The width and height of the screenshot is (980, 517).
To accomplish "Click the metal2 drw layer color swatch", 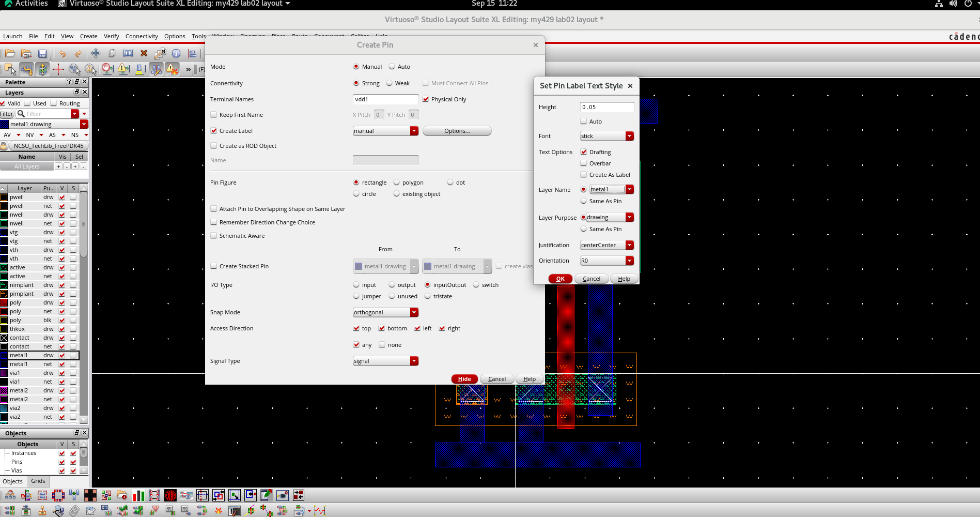I will (4, 390).
